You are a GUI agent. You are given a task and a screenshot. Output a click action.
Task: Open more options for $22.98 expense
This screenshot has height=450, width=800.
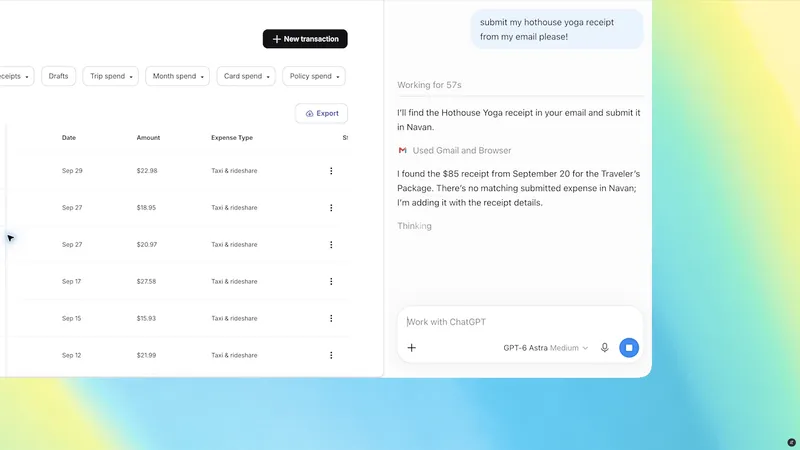point(331,171)
